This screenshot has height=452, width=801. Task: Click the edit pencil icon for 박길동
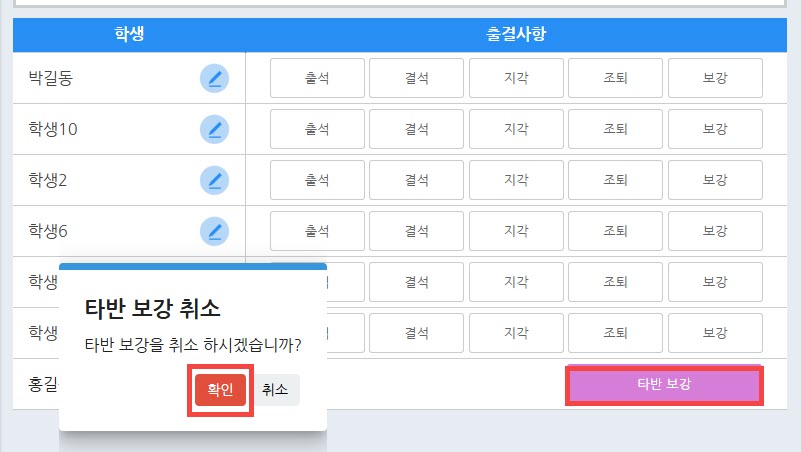(x=215, y=78)
